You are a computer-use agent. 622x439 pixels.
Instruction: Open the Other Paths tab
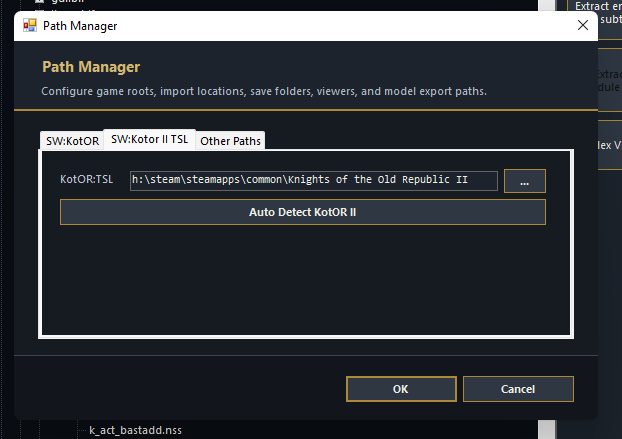(x=230, y=141)
